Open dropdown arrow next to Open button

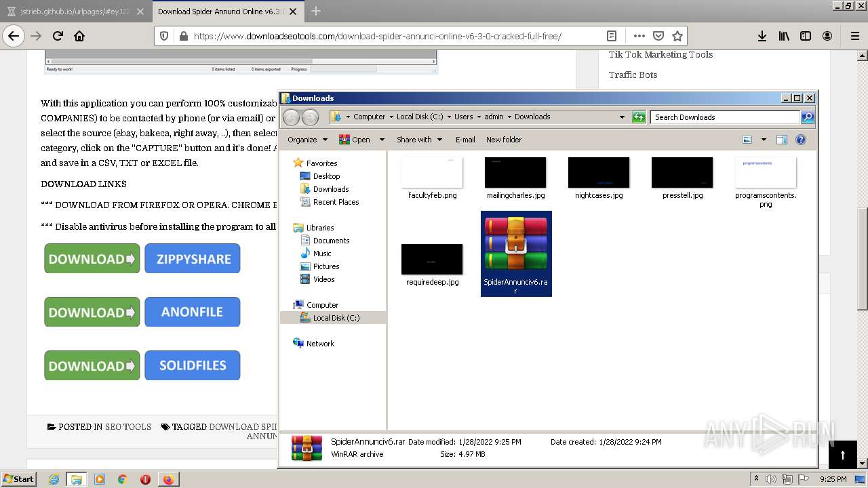point(382,140)
